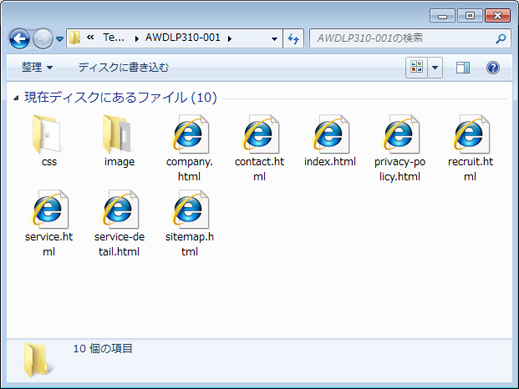Expand the arrow after Te...
Image resolution: width=519 pixels, height=389 pixels.
point(136,39)
